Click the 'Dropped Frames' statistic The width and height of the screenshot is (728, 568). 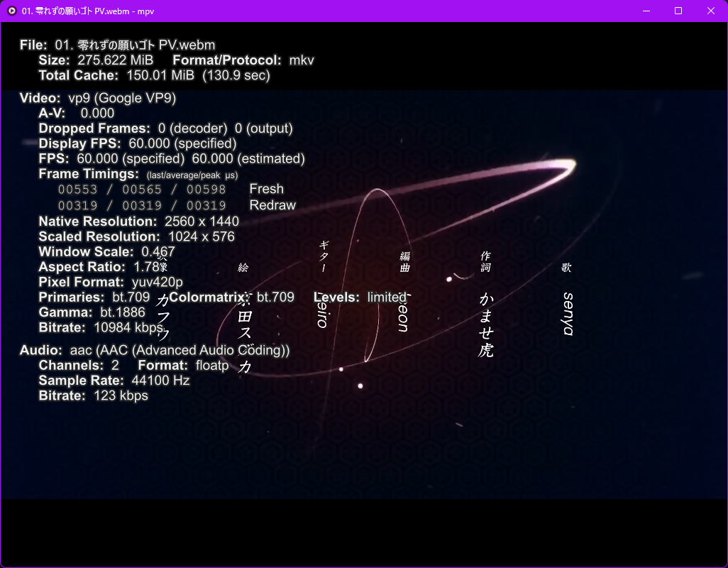point(166,129)
